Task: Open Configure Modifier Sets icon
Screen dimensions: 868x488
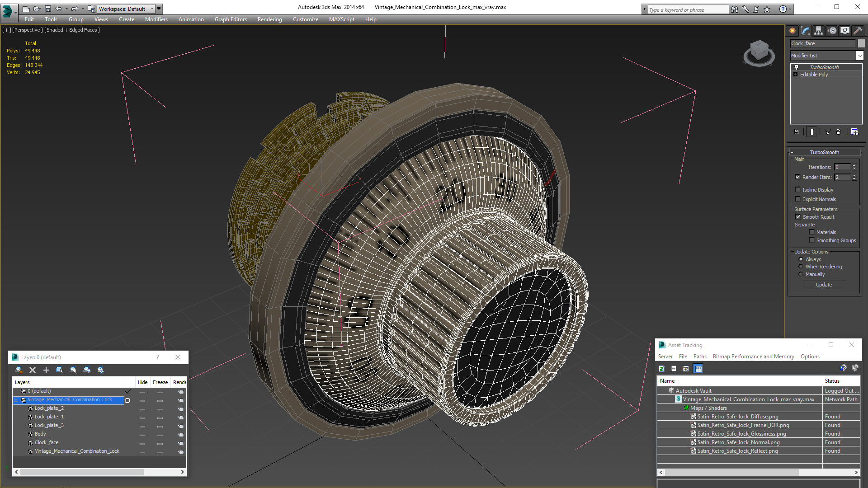Action: [854, 132]
